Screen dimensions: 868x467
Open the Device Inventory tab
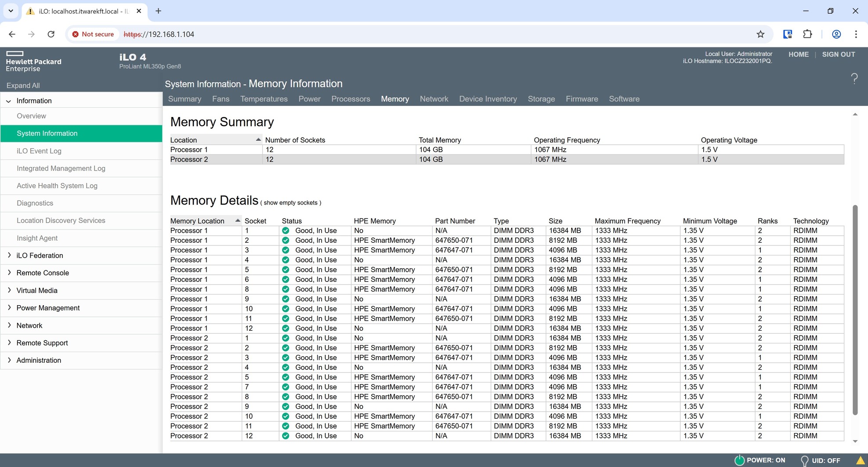click(x=488, y=99)
